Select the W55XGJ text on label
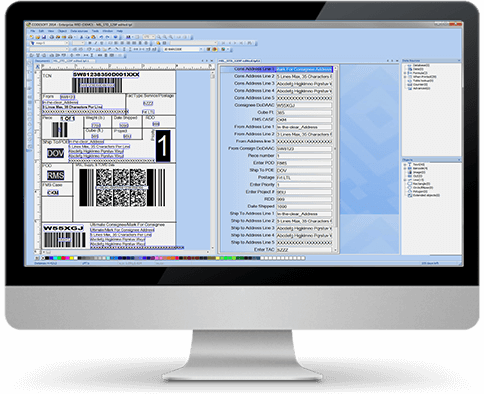 (x=63, y=228)
